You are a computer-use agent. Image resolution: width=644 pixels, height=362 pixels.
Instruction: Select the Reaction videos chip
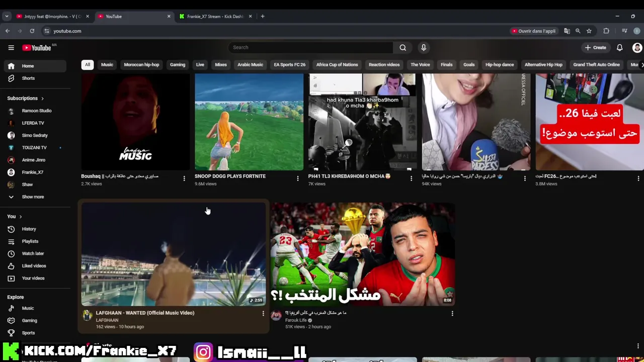384,65
